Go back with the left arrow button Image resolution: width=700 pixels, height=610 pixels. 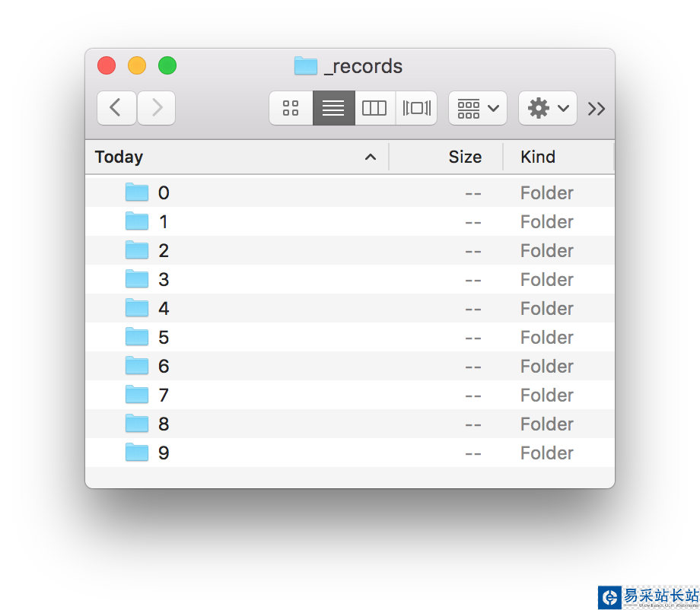coord(116,108)
